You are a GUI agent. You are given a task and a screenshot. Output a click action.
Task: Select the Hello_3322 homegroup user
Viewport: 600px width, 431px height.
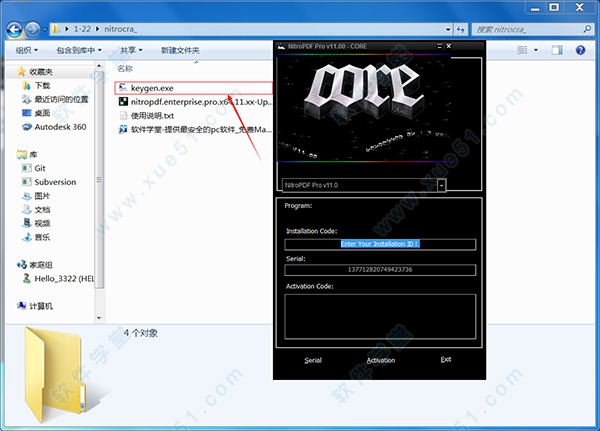coord(58,278)
